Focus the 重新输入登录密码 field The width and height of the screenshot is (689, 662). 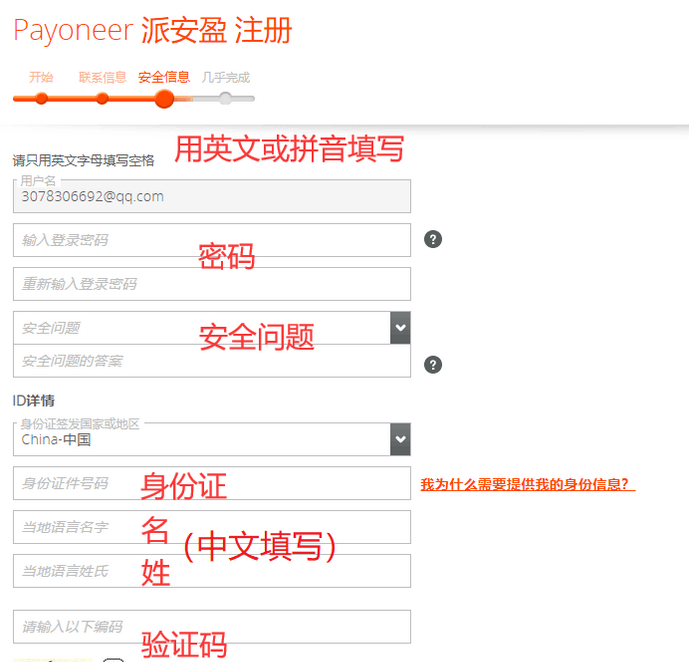[212, 284]
